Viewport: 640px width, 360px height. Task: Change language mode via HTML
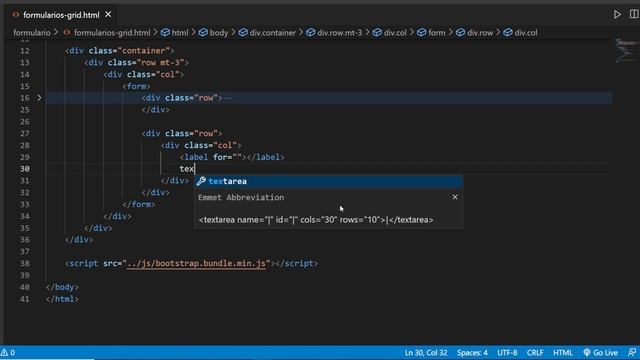click(x=562, y=353)
